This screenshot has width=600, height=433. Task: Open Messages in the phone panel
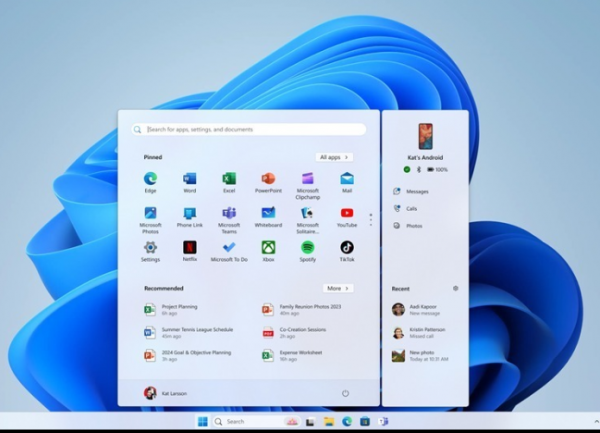tap(411, 191)
